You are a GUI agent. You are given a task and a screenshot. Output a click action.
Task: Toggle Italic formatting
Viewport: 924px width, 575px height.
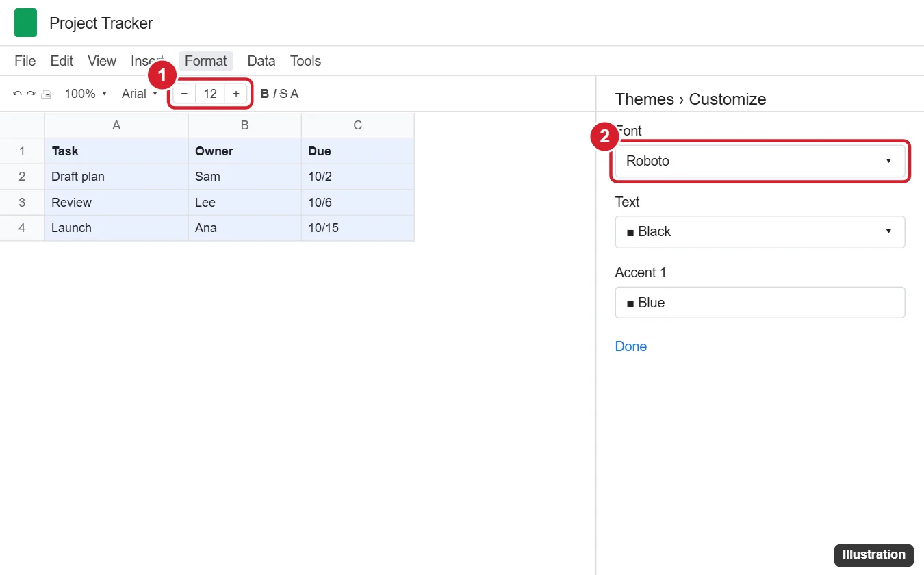tap(274, 94)
